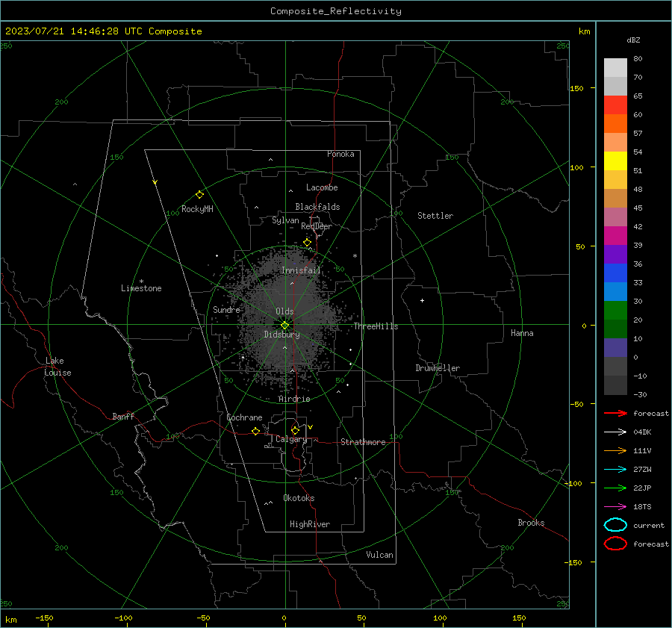Viewport: 672px width, 628px height.
Task: Click the magenta 18TS arrow legend icon
Action: (615, 507)
